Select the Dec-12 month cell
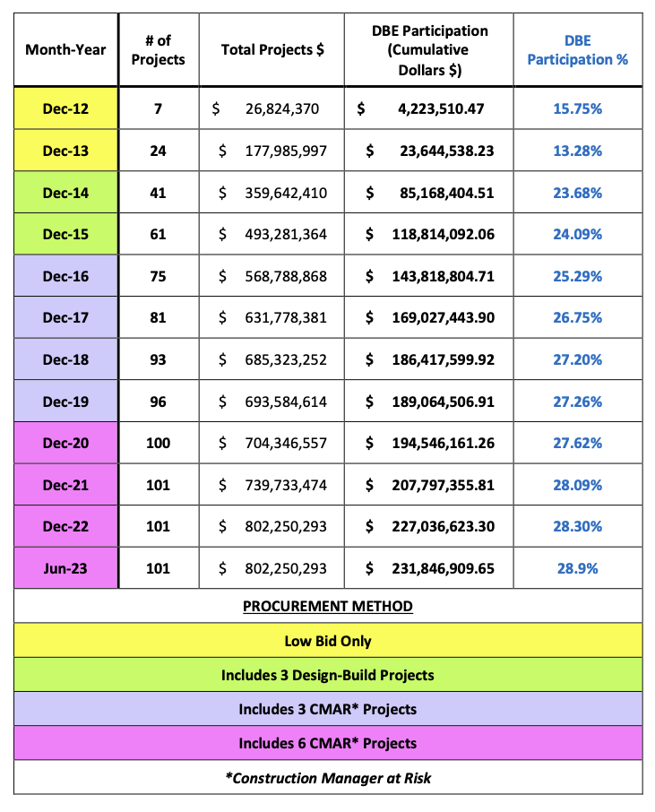 (65, 108)
